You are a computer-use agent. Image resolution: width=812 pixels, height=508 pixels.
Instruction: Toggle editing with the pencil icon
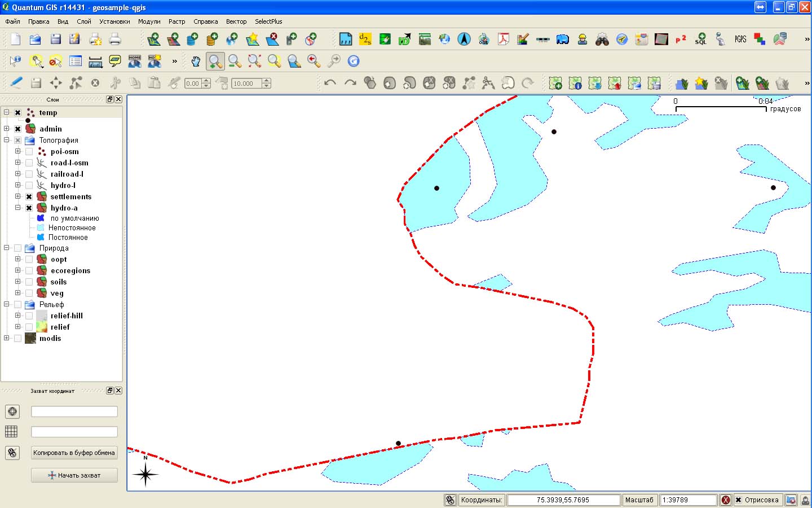click(x=16, y=83)
